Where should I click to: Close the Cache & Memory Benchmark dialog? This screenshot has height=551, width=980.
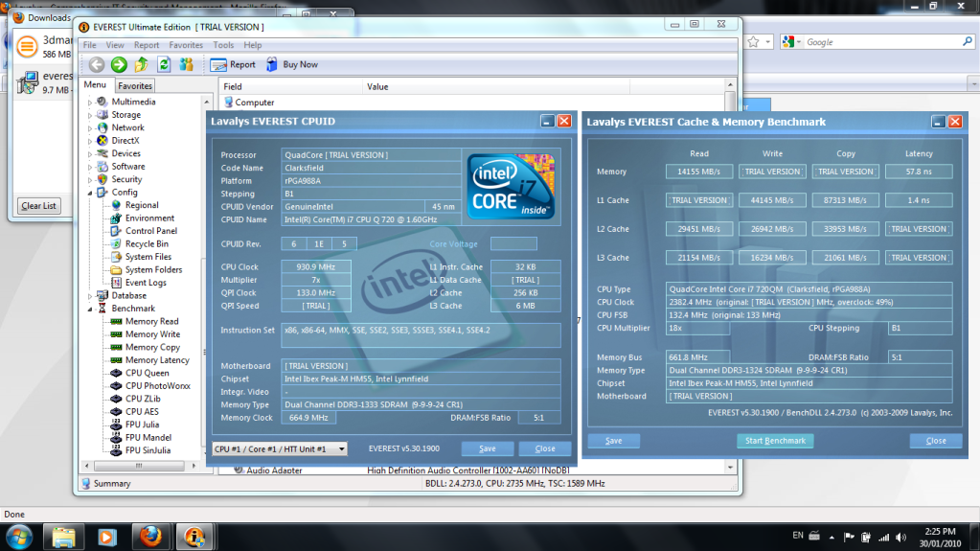pyautogui.click(x=936, y=440)
